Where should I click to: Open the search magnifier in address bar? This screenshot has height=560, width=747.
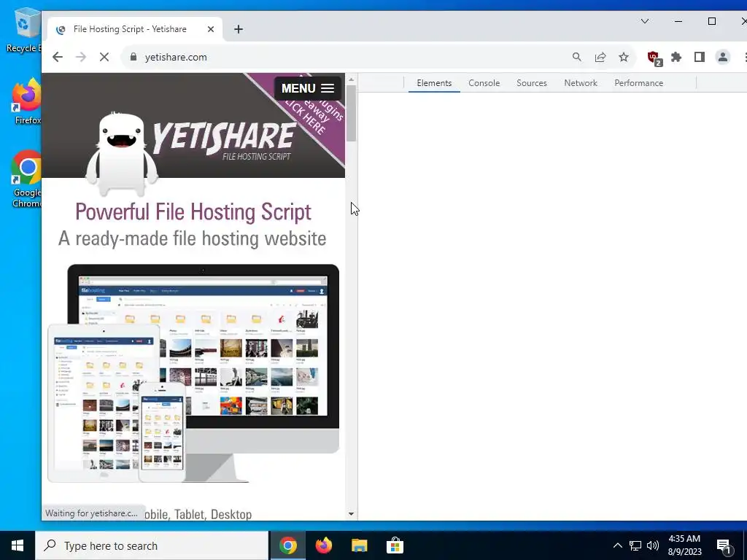pyautogui.click(x=577, y=57)
